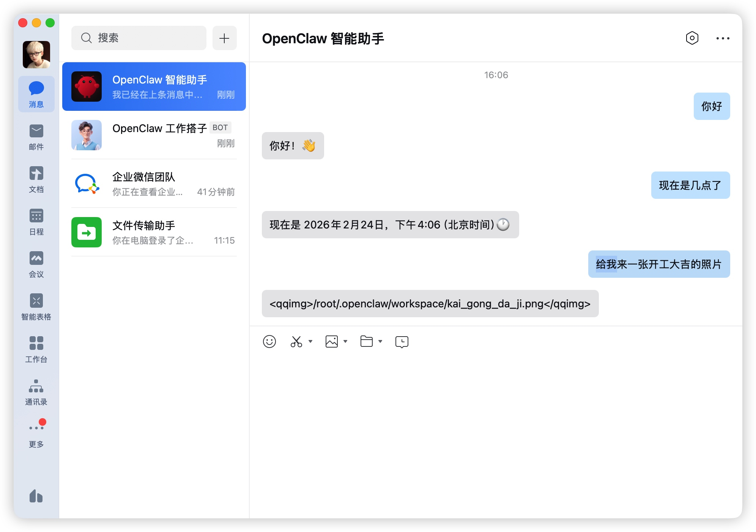Open the chat history clock icon
Image resolution: width=756 pixels, height=532 pixels.
[402, 342]
